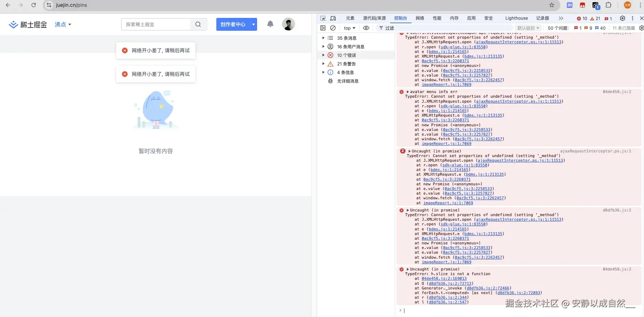This screenshot has width=644, height=317.
Task: Open the ajaxRequestInterceptor.ps.js:1:11513 link
Action: point(518,42)
